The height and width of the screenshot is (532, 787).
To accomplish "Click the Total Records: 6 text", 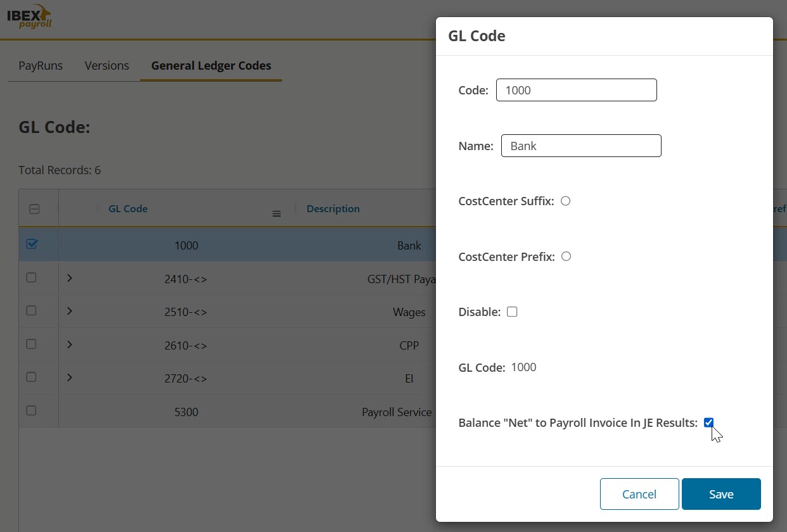I will [60, 170].
